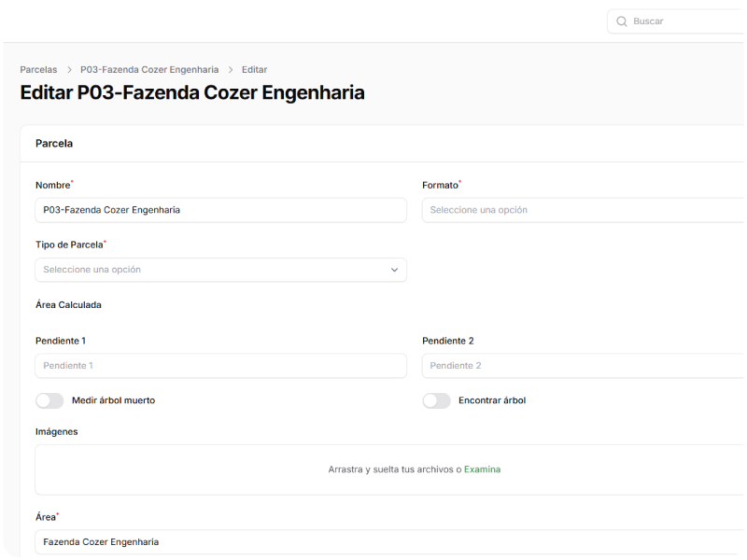The width and height of the screenshot is (747, 560).
Task: Click the green Examina link
Action: point(482,469)
